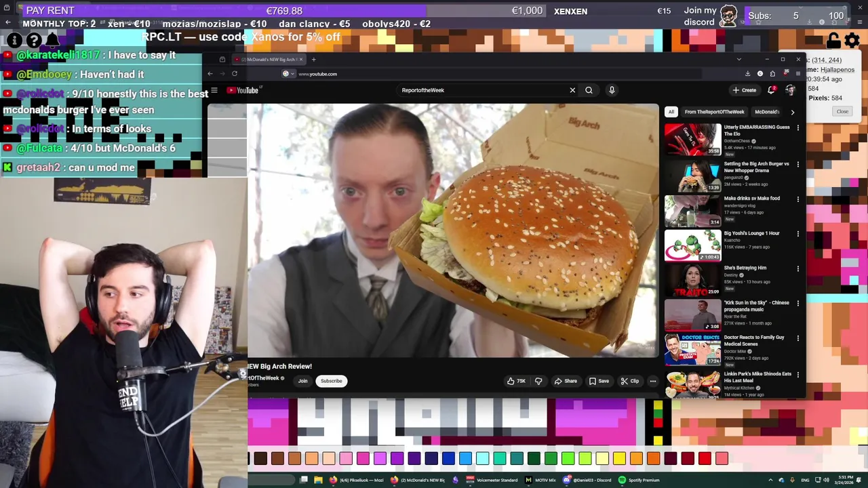Go to YouTube home via the logo
The image size is (868, 488).
click(x=244, y=90)
